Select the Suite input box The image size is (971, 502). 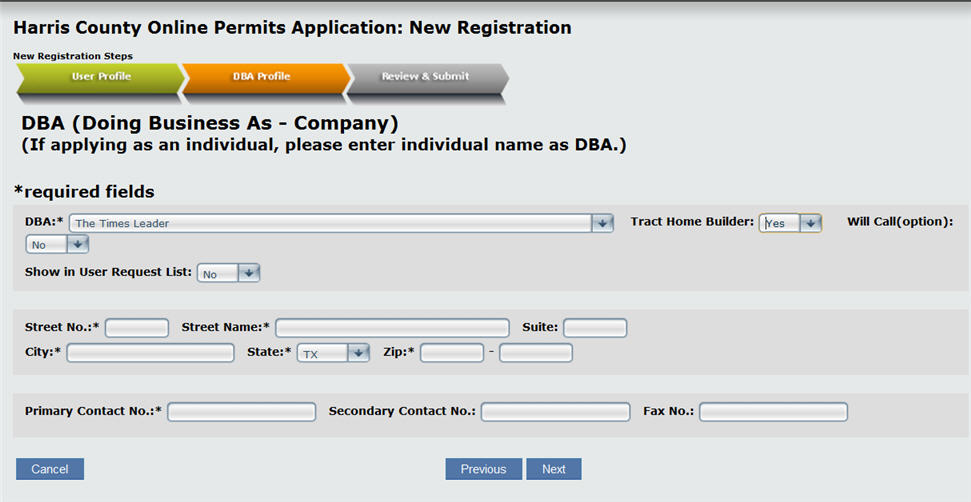tap(595, 328)
